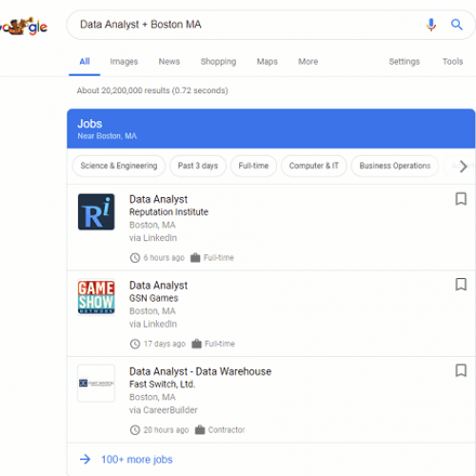
Task: Click the Contractor job type label
Action: point(227,430)
